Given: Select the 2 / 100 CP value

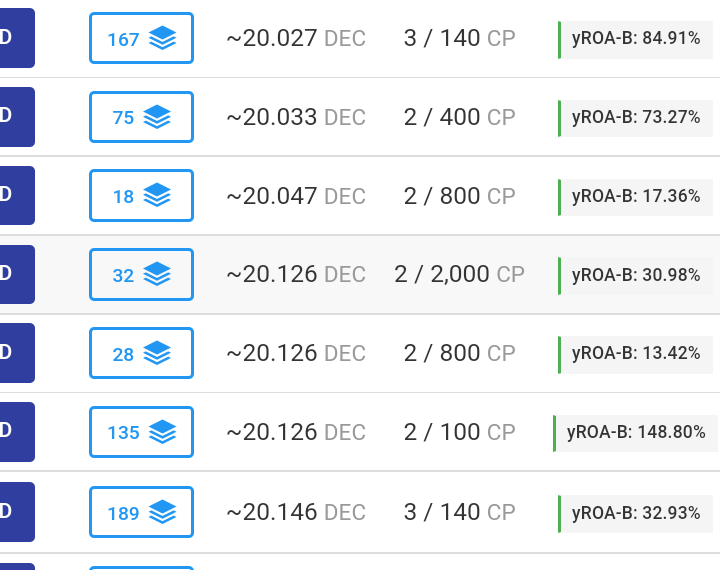Looking at the screenshot, I should (459, 432).
